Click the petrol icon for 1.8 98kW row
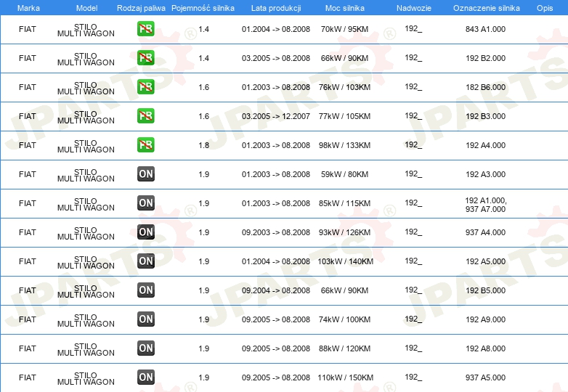The image size is (568, 392). click(x=145, y=144)
